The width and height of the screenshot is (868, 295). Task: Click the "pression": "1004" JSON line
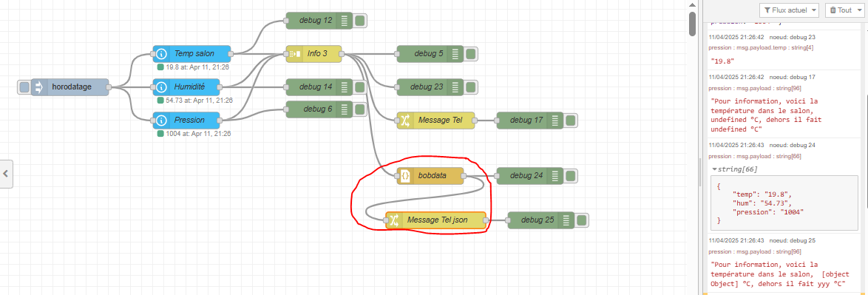767,211
